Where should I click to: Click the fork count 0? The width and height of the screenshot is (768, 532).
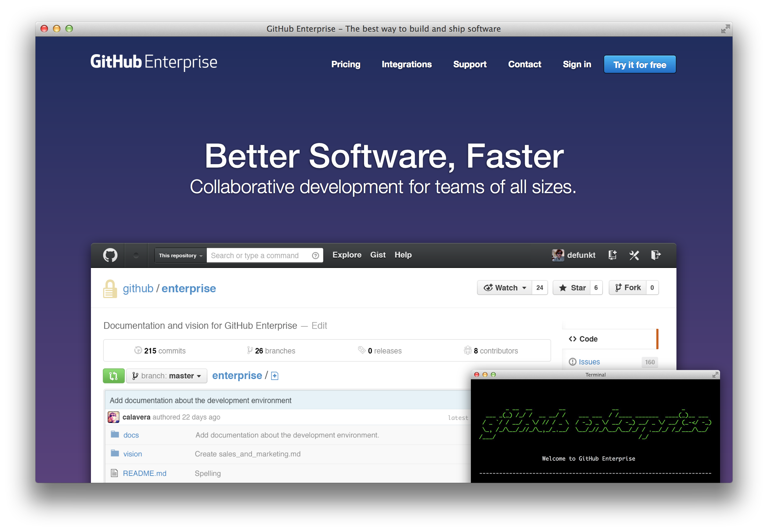coord(652,288)
